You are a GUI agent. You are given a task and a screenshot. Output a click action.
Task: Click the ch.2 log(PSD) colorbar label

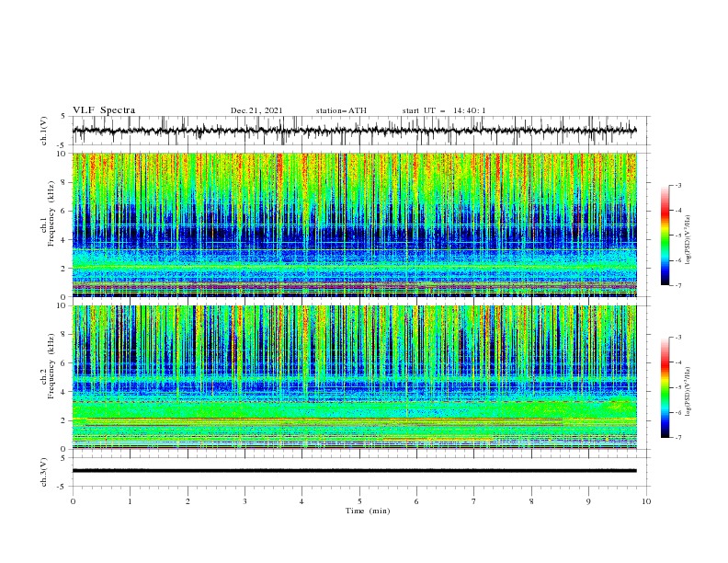688,392
